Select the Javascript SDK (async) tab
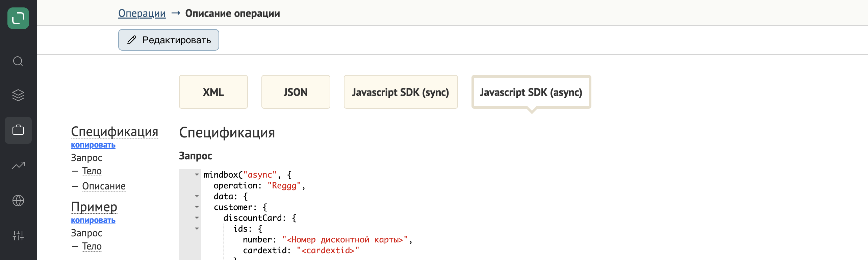Screen dimensions: 868x260 [531, 92]
